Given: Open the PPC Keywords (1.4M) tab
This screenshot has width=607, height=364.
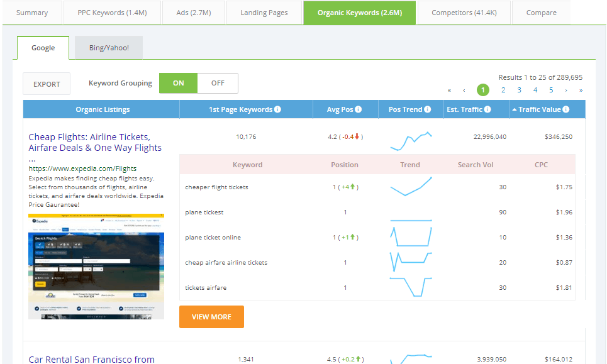Looking at the screenshot, I should tap(113, 13).
